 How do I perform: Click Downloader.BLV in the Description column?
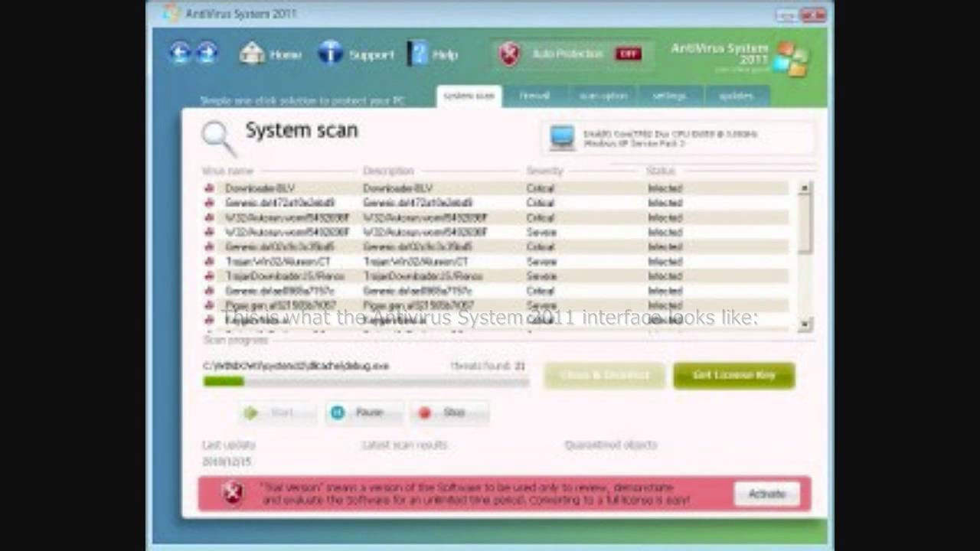click(x=397, y=188)
